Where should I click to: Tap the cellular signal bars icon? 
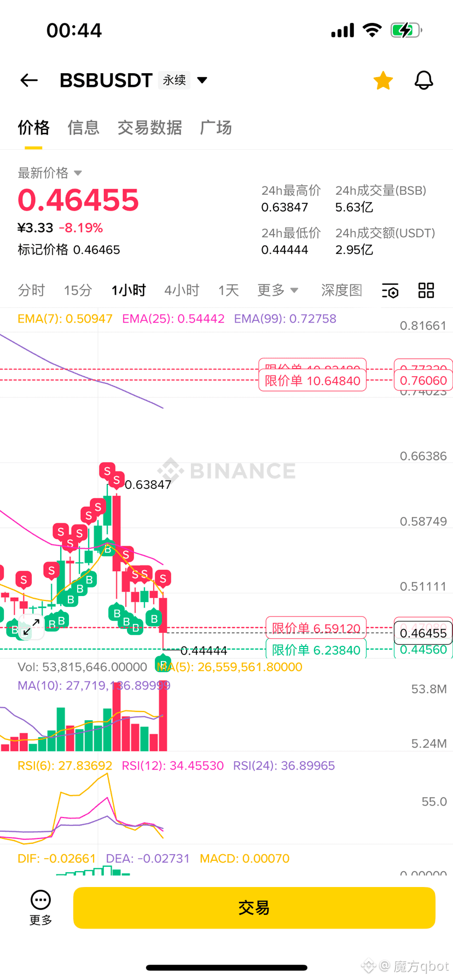tap(342, 31)
